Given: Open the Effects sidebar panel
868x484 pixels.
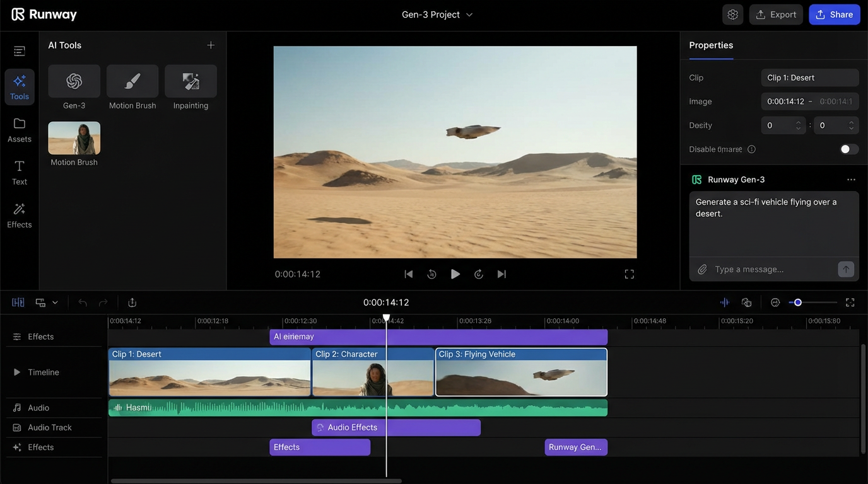Looking at the screenshot, I should (x=20, y=215).
